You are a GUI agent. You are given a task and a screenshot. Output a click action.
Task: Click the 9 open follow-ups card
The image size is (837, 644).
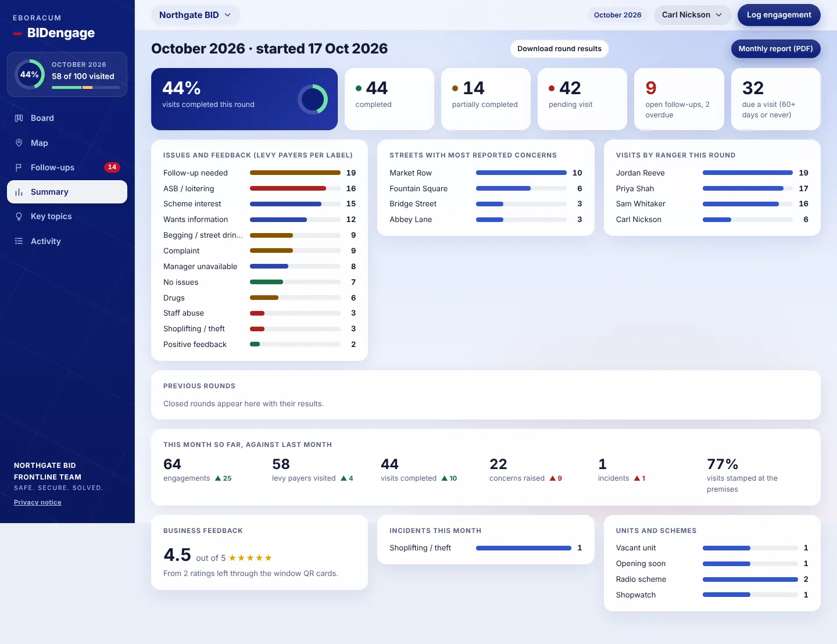[x=679, y=99]
